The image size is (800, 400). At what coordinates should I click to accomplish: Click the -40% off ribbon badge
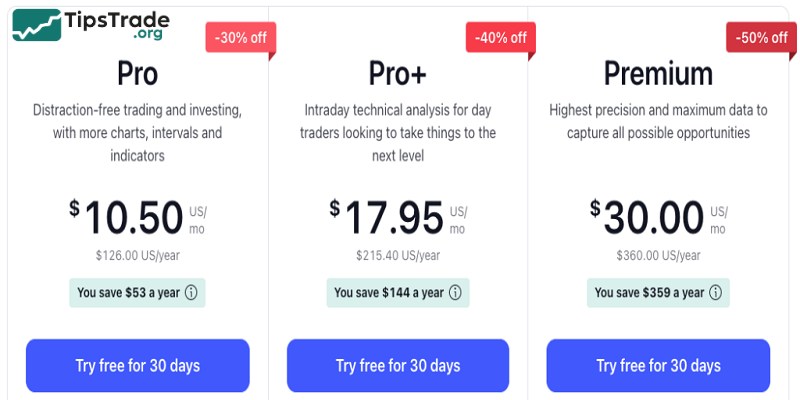coord(500,38)
